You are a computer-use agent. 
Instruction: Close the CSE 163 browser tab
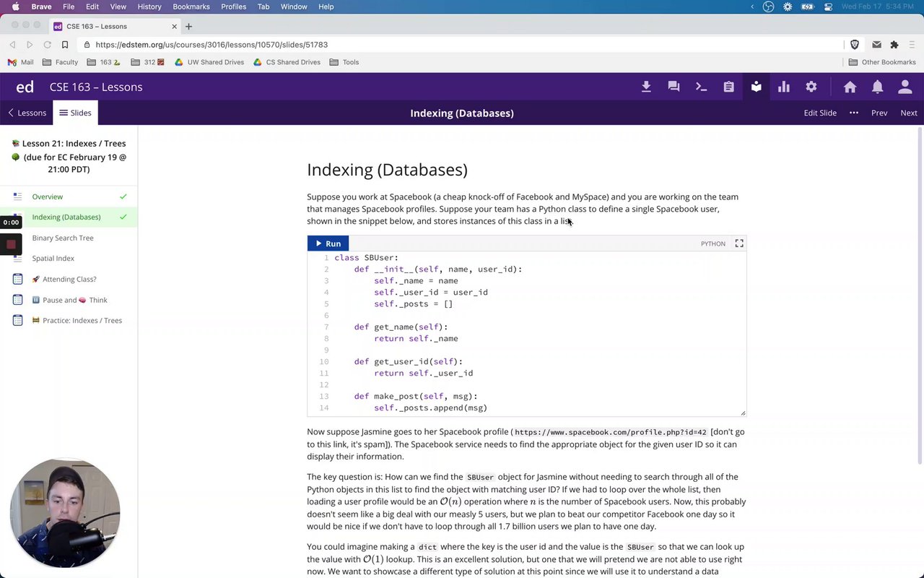coord(174,27)
